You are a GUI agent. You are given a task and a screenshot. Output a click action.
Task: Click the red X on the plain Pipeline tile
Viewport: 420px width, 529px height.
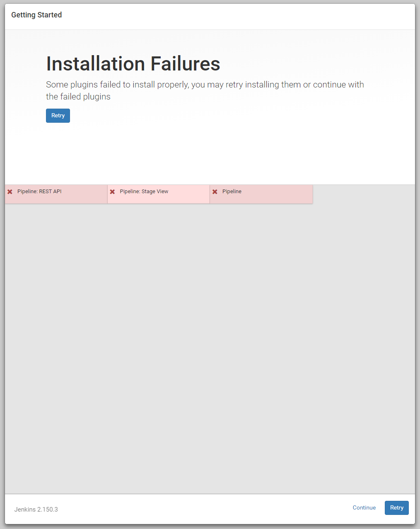click(215, 192)
